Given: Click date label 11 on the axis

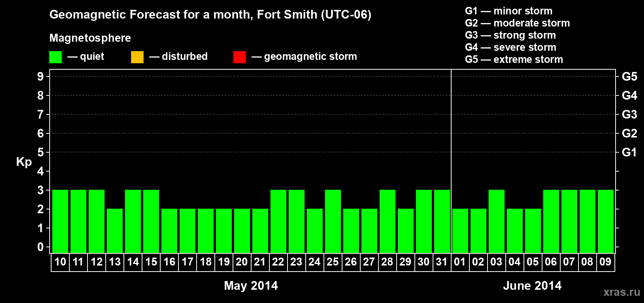Looking at the screenshot, I should tap(78, 262).
